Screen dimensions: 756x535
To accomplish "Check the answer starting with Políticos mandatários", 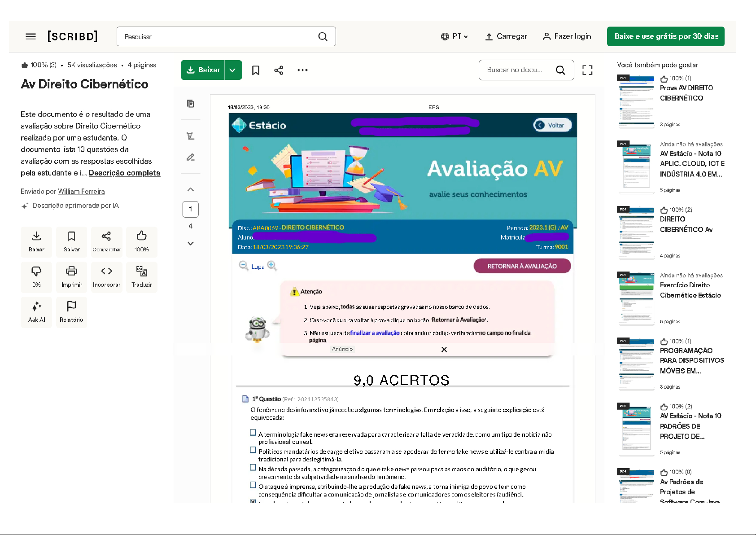I will point(253,450).
